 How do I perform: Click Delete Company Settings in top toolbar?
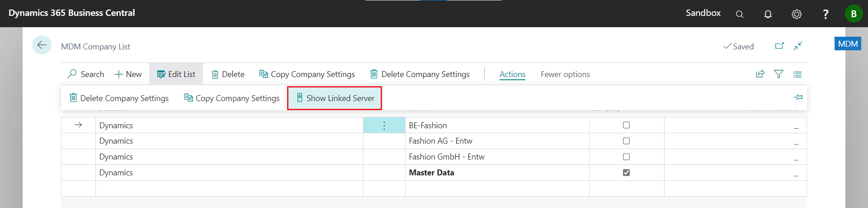[420, 74]
